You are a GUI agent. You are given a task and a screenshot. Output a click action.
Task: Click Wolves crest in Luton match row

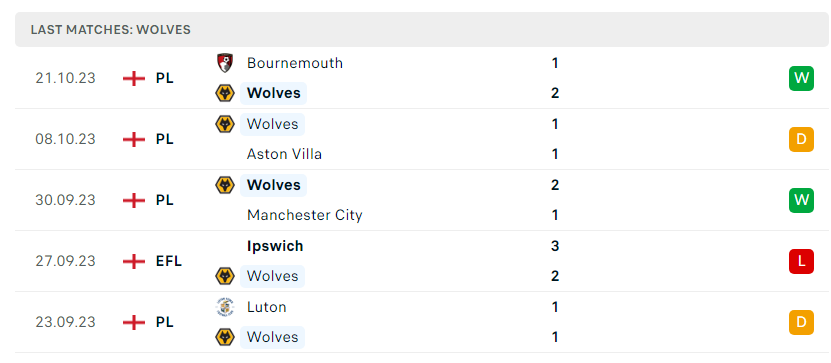[x=225, y=337]
